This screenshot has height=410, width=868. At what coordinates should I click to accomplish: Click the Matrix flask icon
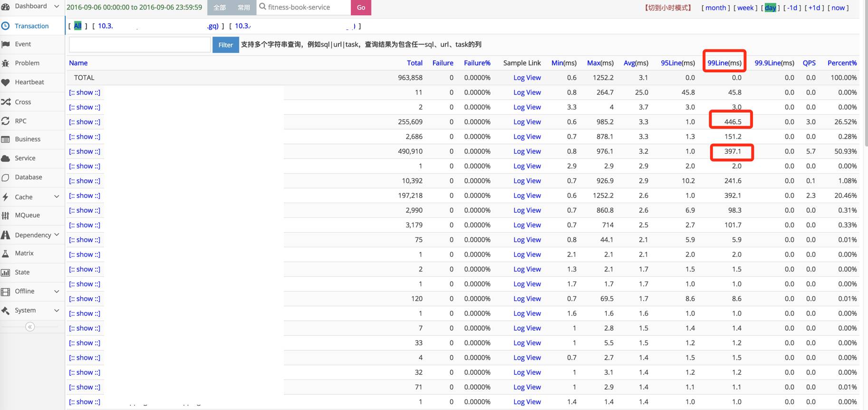[x=6, y=254]
